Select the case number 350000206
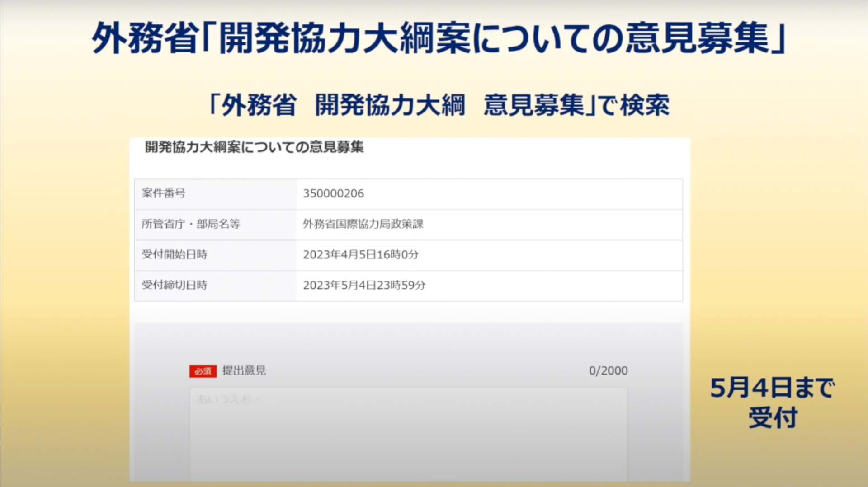This screenshot has width=868, height=487. tap(333, 193)
